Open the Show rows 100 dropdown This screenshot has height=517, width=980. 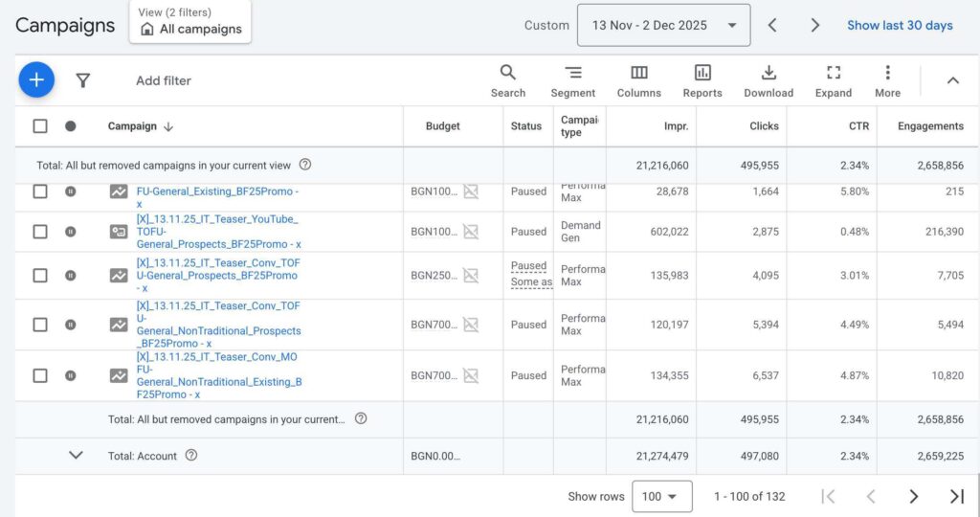(x=662, y=496)
